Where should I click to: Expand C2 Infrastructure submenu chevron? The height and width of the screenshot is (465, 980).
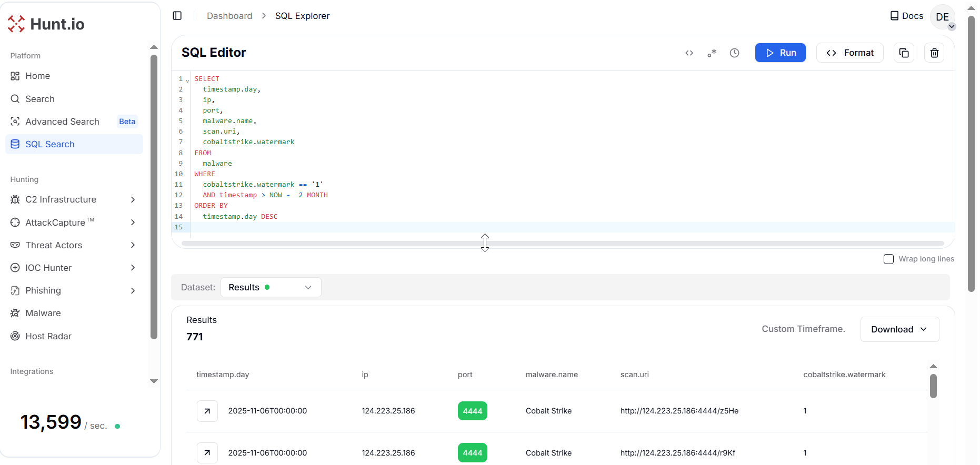(133, 199)
